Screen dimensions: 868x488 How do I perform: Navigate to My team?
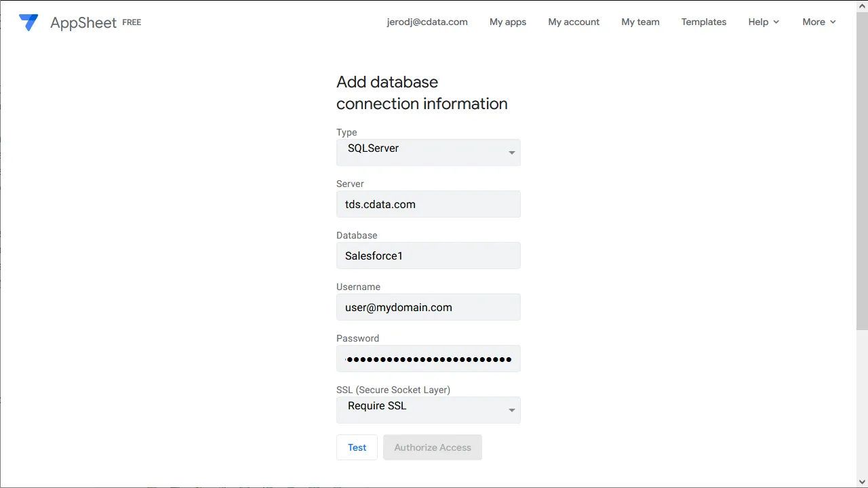point(640,22)
